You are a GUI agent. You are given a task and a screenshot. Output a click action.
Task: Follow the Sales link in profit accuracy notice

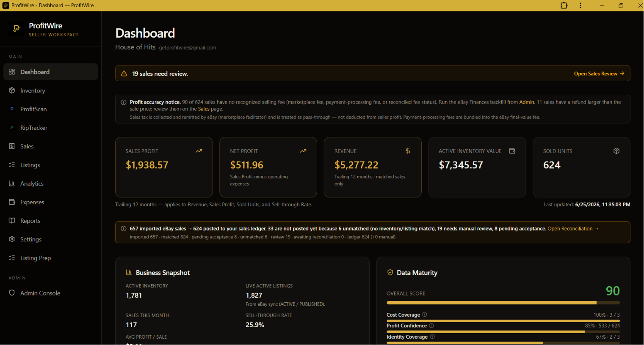tap(204, 109)
